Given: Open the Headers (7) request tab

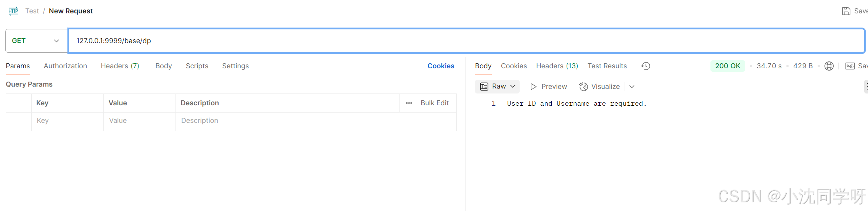Looking at the screenshot, I should click(x=120, y=66).
